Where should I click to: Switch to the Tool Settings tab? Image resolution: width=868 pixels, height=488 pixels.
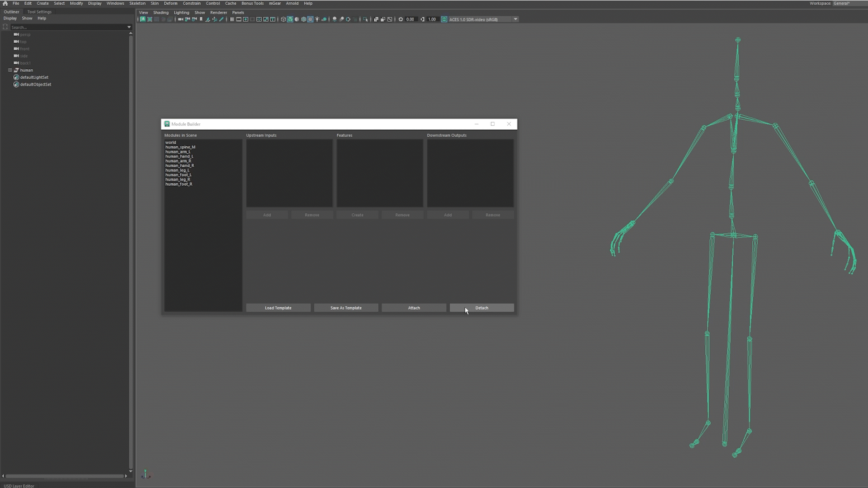click(x=39, y=12)
